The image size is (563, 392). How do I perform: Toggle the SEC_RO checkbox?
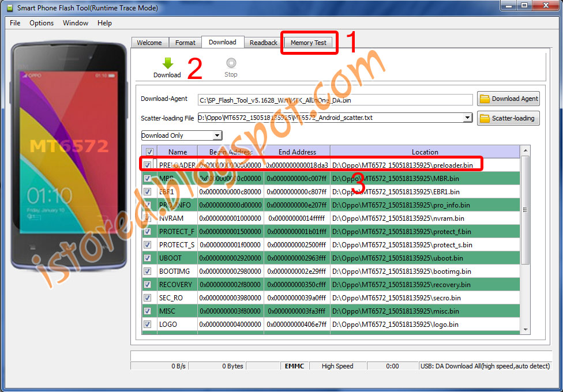pyautogui.click(x=147, y=298)
